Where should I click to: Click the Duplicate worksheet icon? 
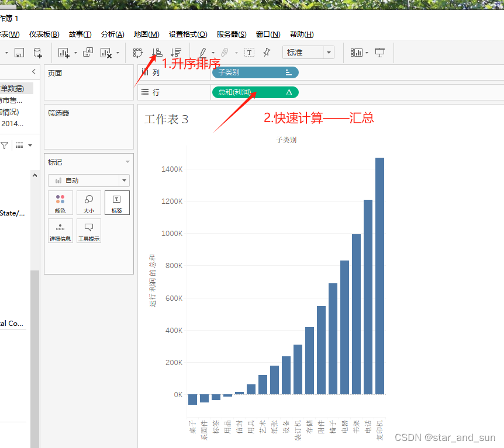coord(88,53)
